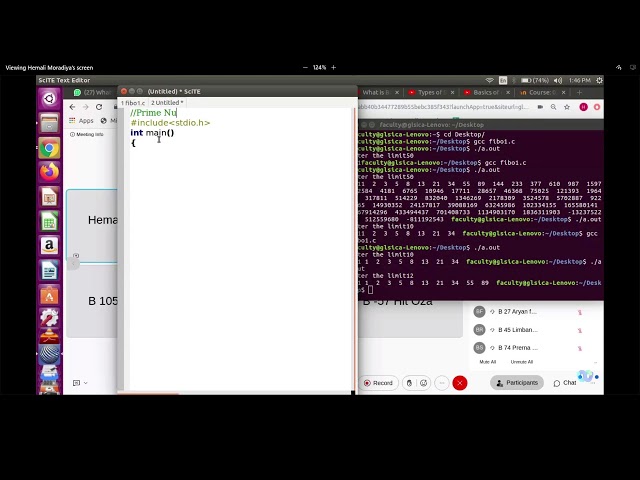Screen dimensions: 640x480
Task: Click the browser reload icon
Action: click(98, 107)
